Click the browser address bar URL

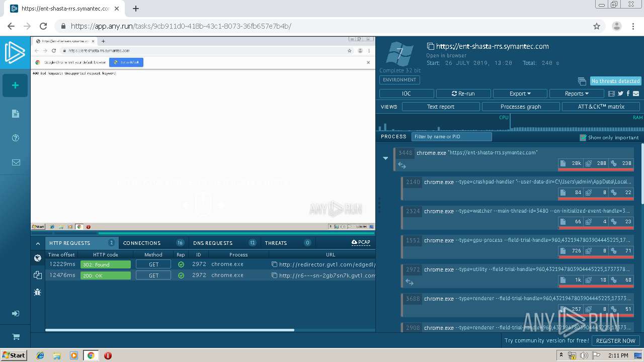point(181,26)
